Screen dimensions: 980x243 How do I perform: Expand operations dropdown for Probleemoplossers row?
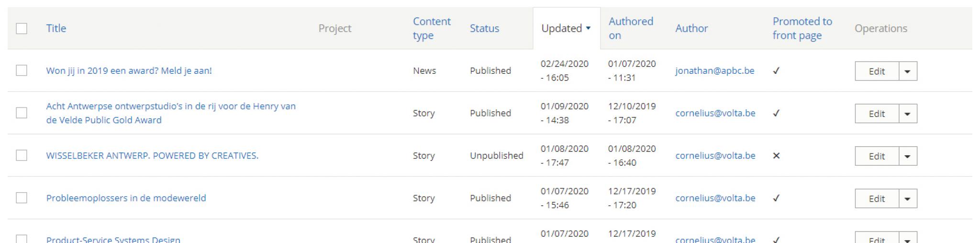click(908, 198)
